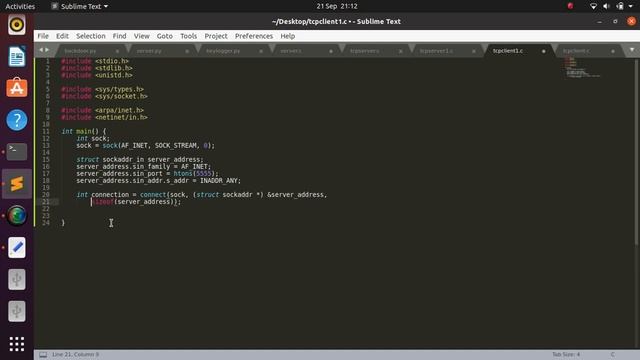The width and height of the screenshot is (640, 360).
Task: Open the volume indicator
Action: click(606, 6)
